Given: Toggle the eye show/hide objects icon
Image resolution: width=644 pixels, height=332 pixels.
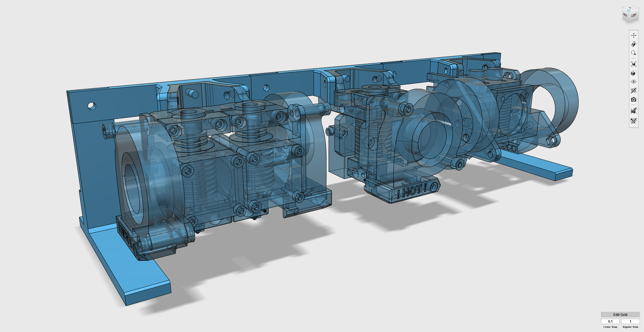Looking at the screenshot, I should point(633,82).
